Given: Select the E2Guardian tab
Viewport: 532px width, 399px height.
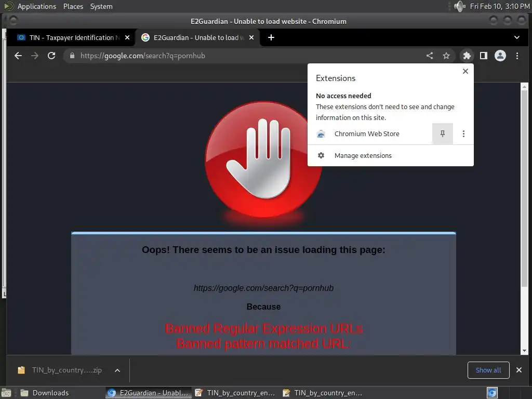Looking at the screenshot, I should pos(197,37).
